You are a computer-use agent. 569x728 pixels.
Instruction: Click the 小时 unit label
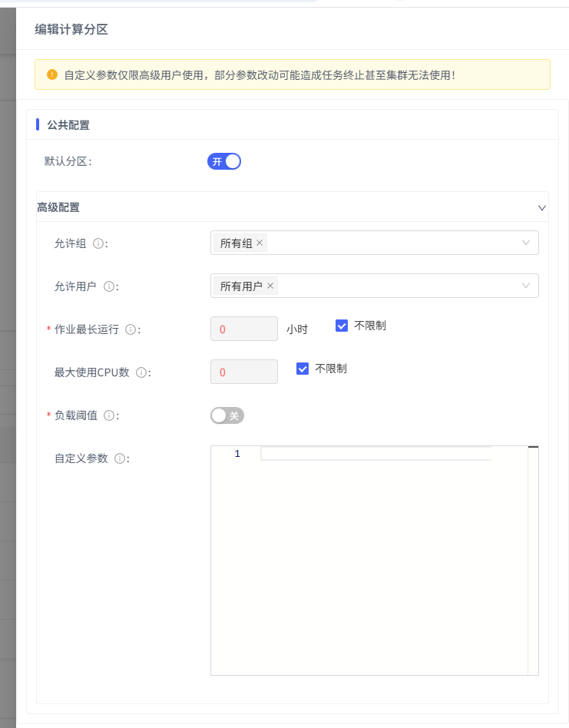click(297, 329)
